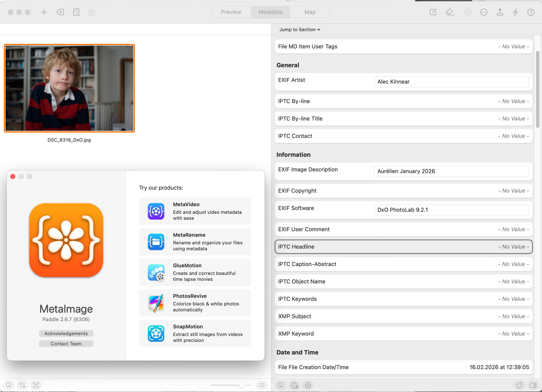Image resolution: width=542 pixels, height=392 pixels.
Task: Toggle the sort arrows icon at bottom left
Action: point(23,385)
